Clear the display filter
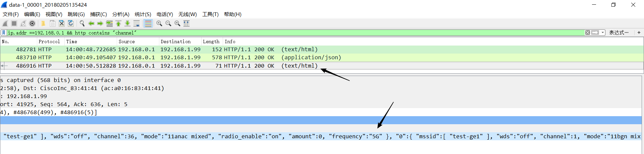The image size is (644, 154). coord(588,32)
